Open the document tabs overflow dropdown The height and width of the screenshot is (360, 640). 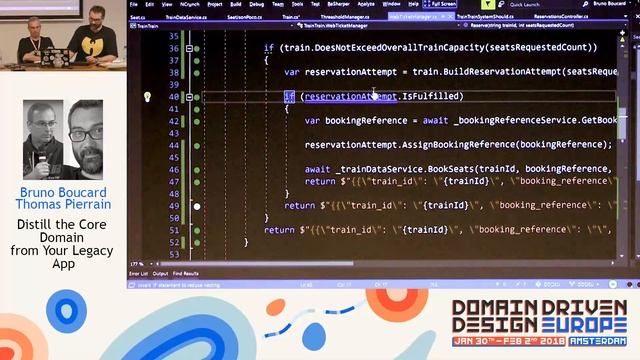(x=626, y=17)
